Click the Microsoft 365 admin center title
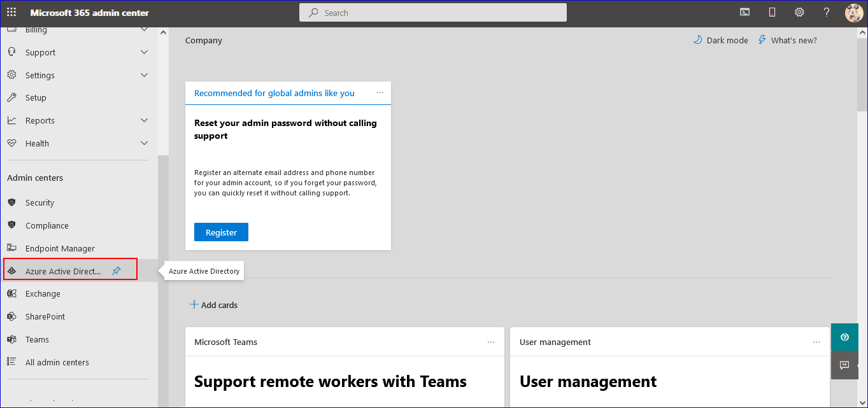Image resolution: width=868 pixels, height=408 pixels. click(90, 13)
